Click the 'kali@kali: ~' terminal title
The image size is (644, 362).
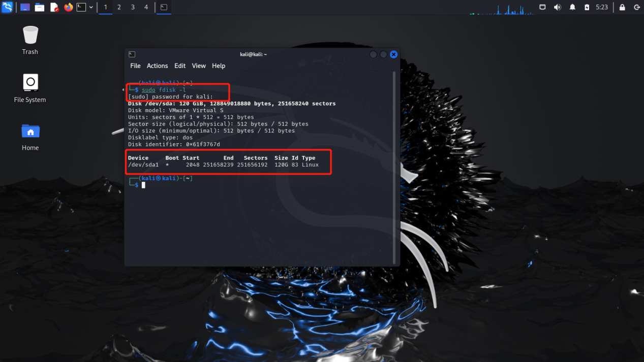[x=253, y=54]
